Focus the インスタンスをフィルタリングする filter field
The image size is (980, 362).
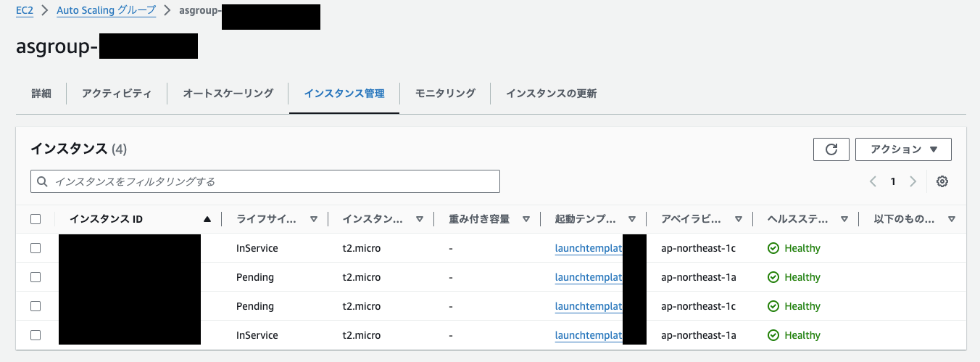point(265,181)
